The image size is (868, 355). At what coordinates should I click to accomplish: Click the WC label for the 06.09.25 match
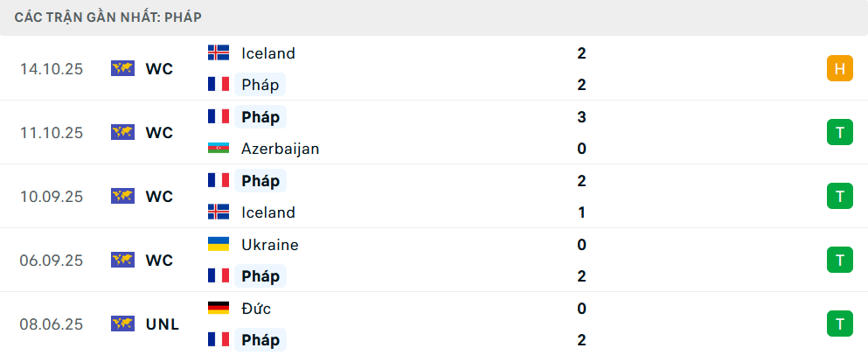click(159, 261)
